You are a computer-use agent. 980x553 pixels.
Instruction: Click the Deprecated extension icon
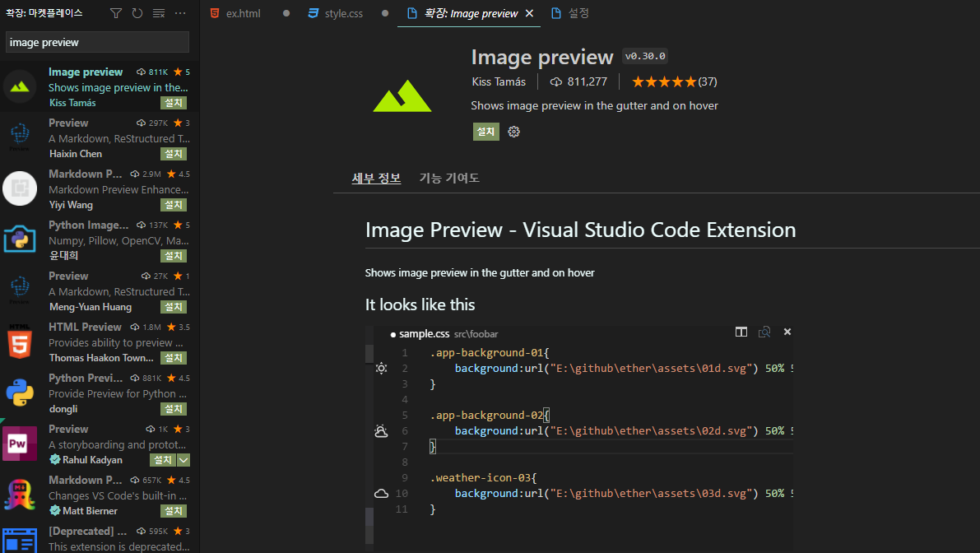(x=20, y=541)
